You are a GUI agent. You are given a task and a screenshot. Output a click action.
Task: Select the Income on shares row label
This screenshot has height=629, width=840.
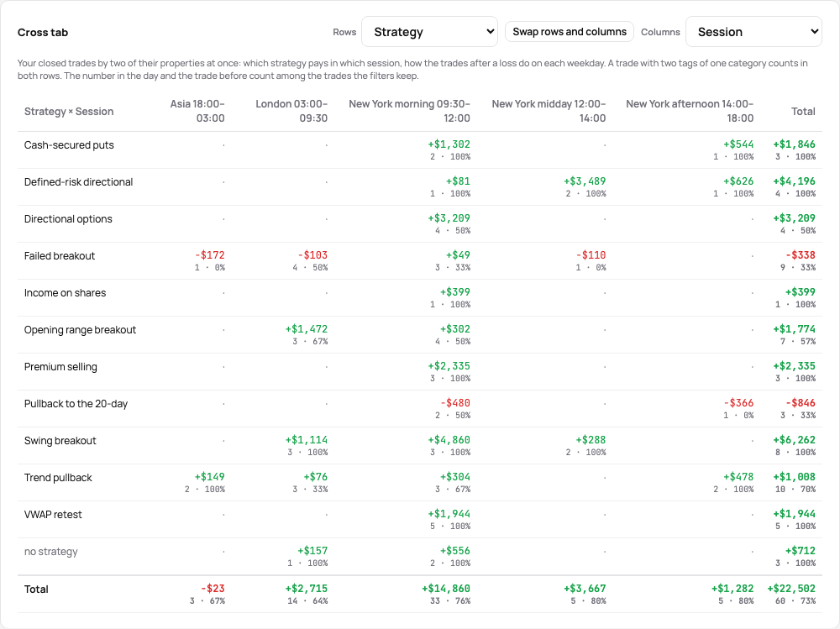[65, 293]
